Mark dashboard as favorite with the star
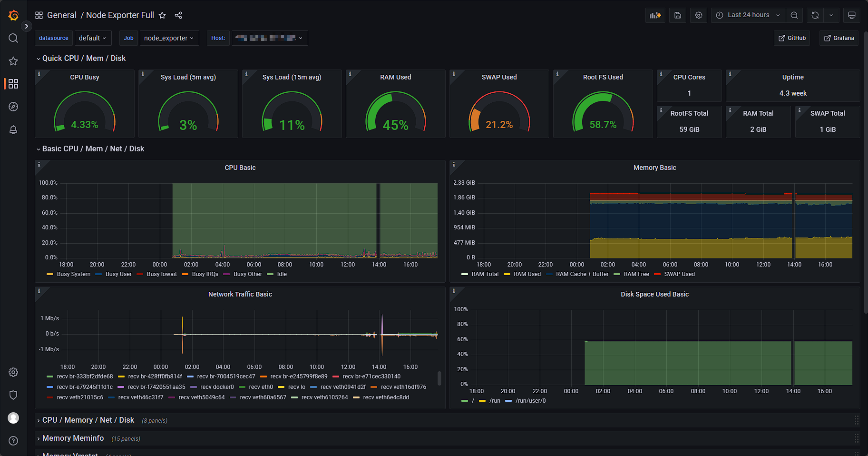This screenshot has height=456, width=868. pyautogui.click(x=162, y=15)
